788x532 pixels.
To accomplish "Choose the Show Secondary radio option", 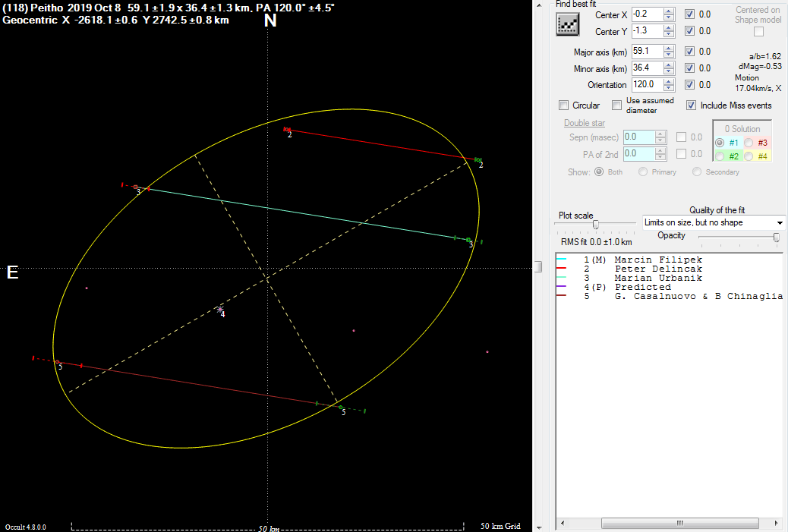I will click(697, 172).
